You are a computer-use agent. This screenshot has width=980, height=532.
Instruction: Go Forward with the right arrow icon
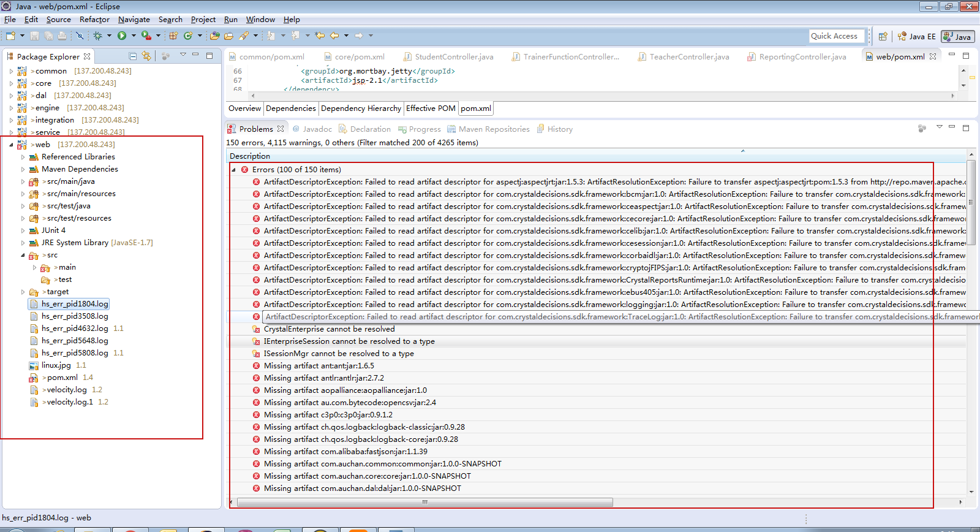pyautogui.click(x=359, y=36)
